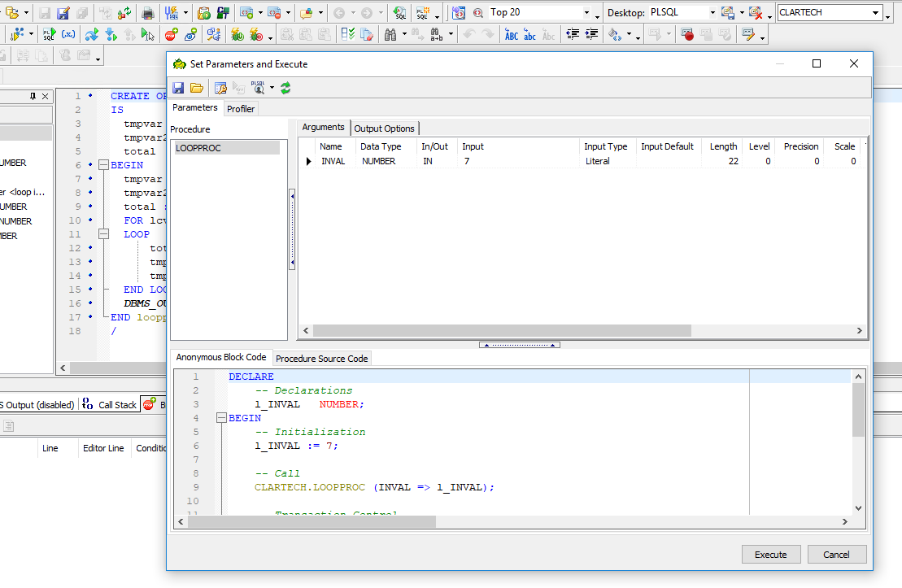This screenshot has width=902, height=588.
Task: Click the find and replace a+b binoculars icon
Action: [436, 35]
